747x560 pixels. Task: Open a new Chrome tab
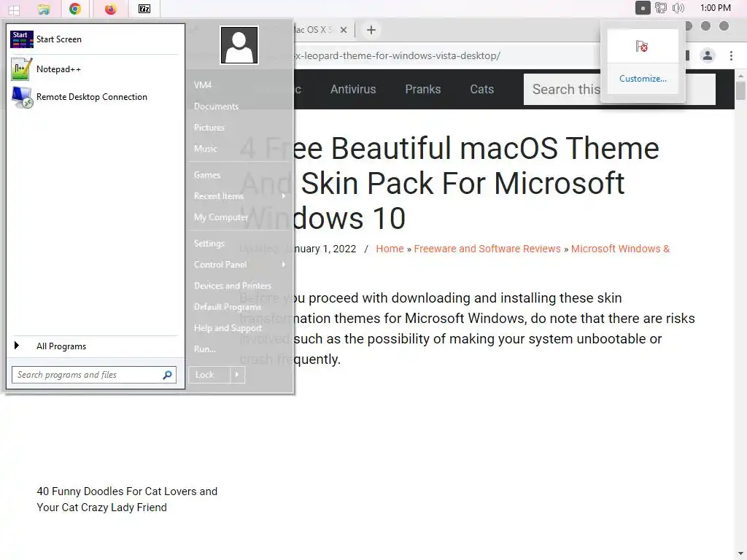(371, 30)
